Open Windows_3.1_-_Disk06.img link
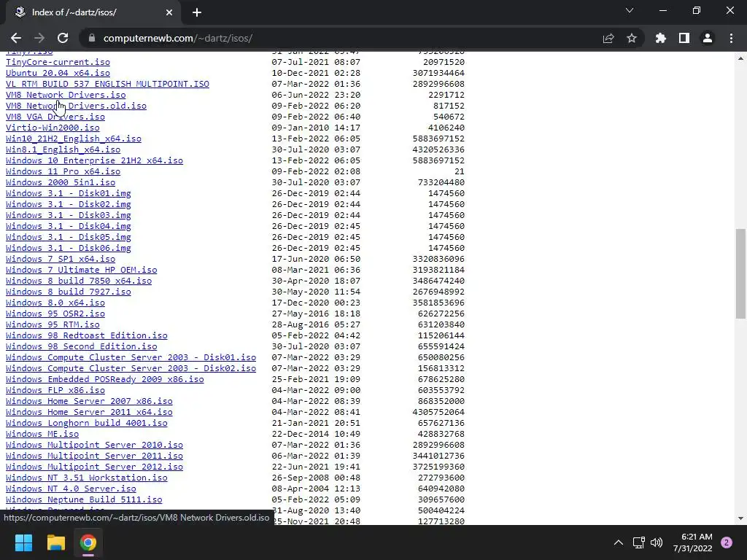747x560 pixels. click(68, 248)
